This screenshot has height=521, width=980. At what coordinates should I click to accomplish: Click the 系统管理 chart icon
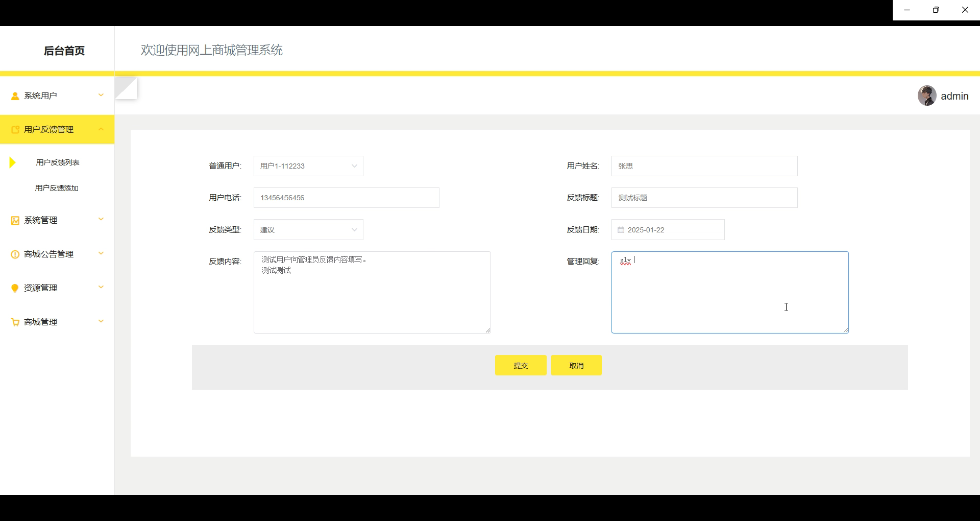tap(15, 220)
